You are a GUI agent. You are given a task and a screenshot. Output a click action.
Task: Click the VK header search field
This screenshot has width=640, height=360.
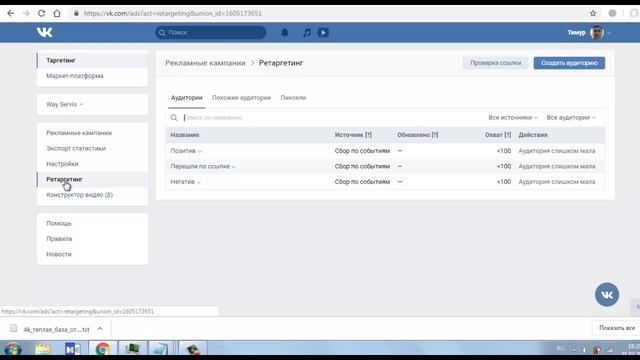tap(211, 33)
